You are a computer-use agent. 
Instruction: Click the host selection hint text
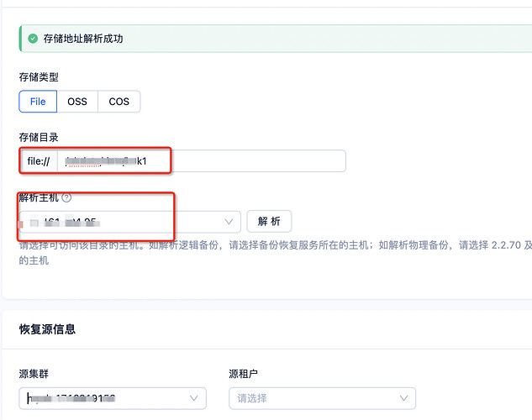coord(275,253)
